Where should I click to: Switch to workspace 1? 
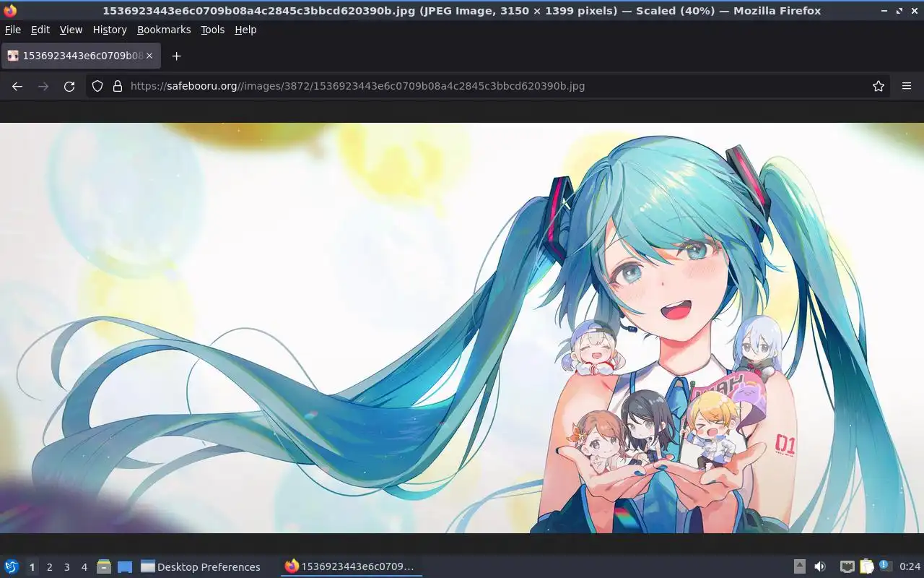coord(32,567)
